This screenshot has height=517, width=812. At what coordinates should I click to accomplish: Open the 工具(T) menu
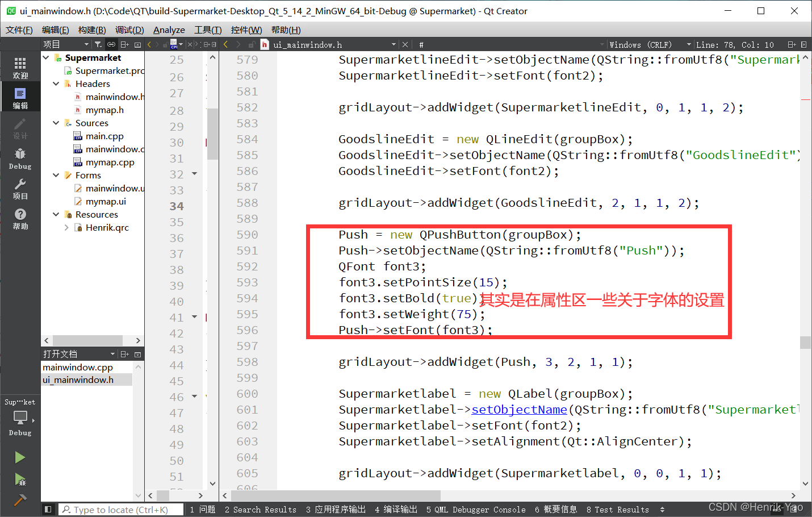tap(208, 30)
